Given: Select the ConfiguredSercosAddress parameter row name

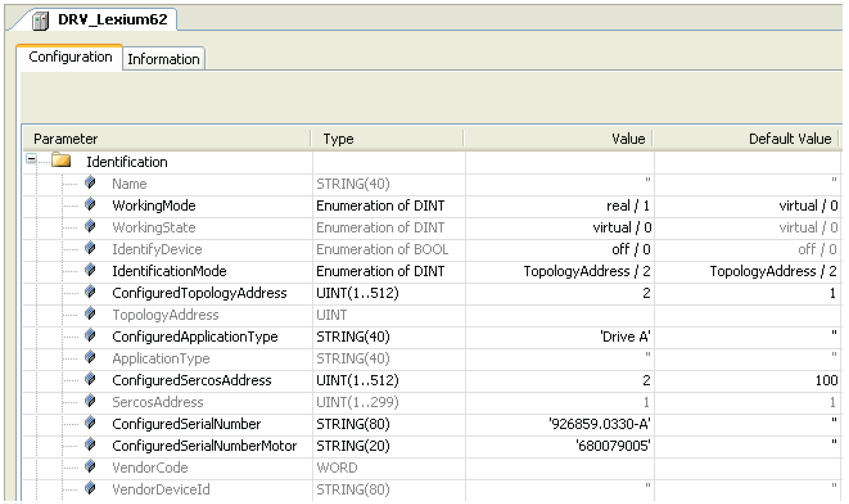Looking at the screenshot, I should [x=191, y=380].
